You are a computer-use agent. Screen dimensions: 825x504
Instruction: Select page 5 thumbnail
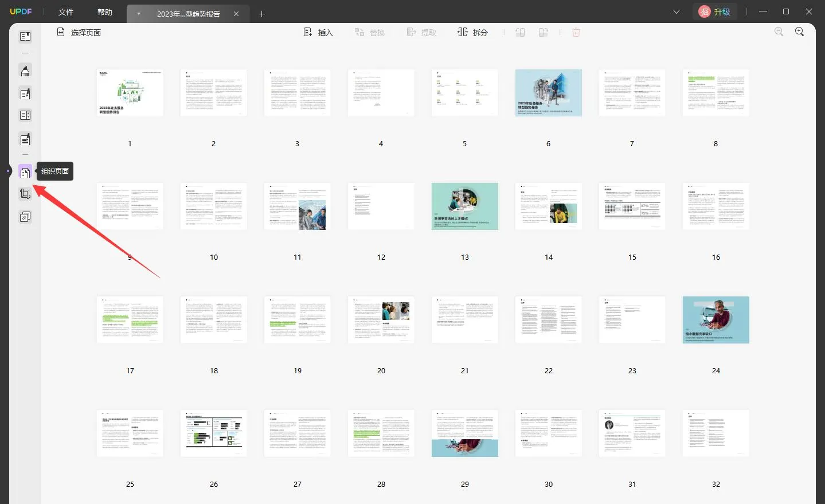[465, 93]
